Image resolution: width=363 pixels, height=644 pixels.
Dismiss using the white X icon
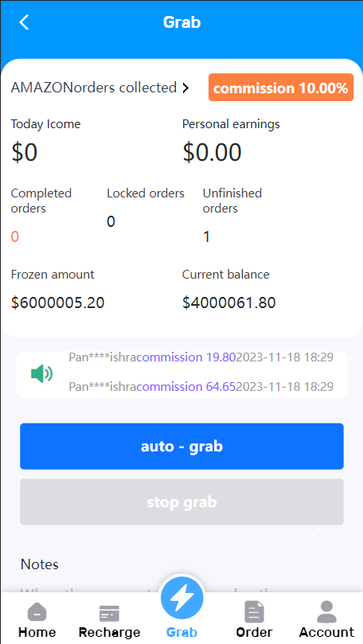tap(313, 536)
